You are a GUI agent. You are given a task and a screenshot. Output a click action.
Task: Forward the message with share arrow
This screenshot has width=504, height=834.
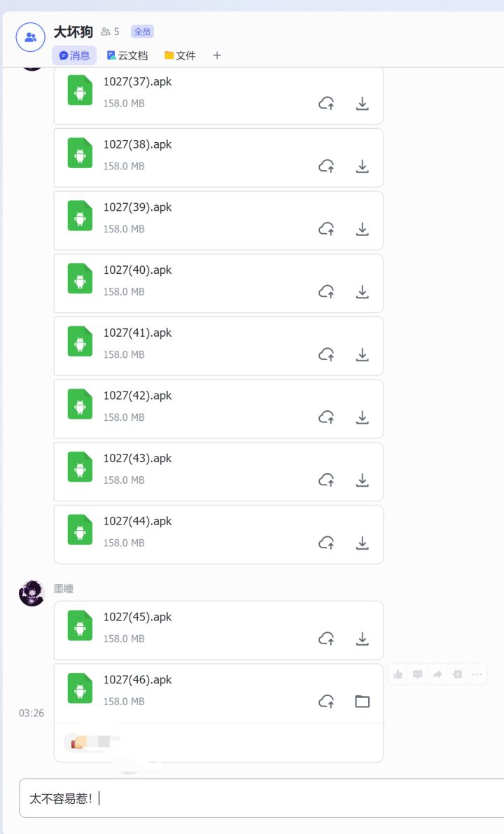click(x=437, y=674)
